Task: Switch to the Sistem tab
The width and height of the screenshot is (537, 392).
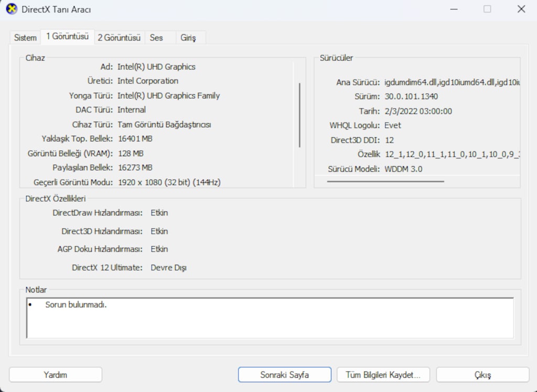Action: (25, 38)
